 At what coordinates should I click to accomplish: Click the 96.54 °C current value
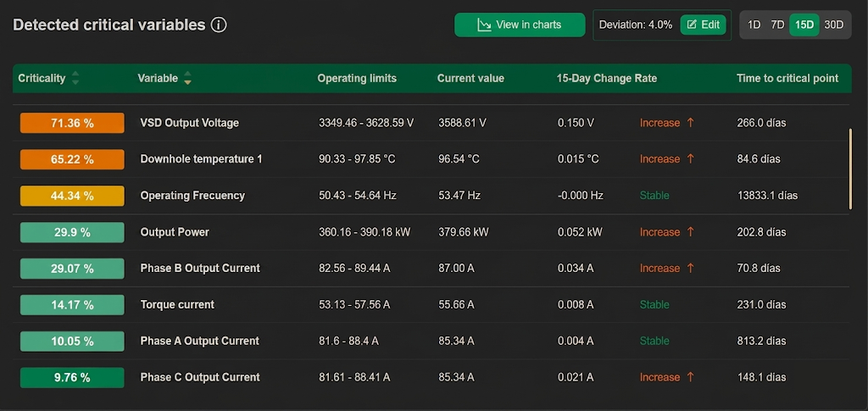coord(459,159)
